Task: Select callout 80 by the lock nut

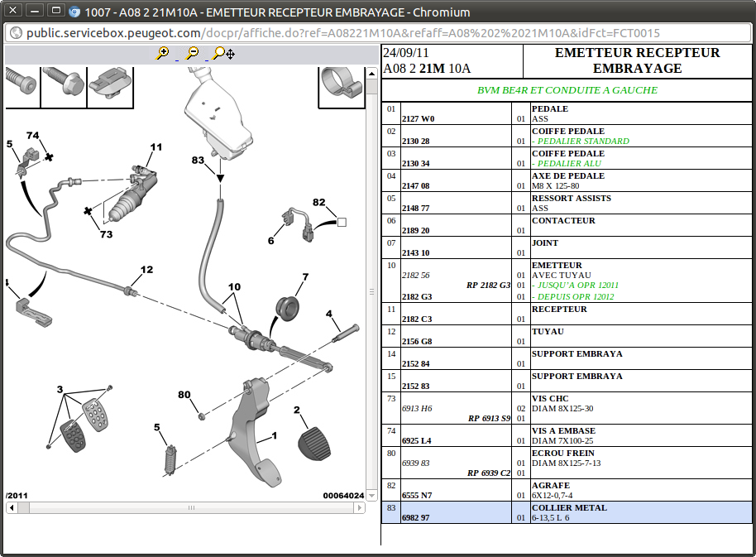Action: point(184,395)
